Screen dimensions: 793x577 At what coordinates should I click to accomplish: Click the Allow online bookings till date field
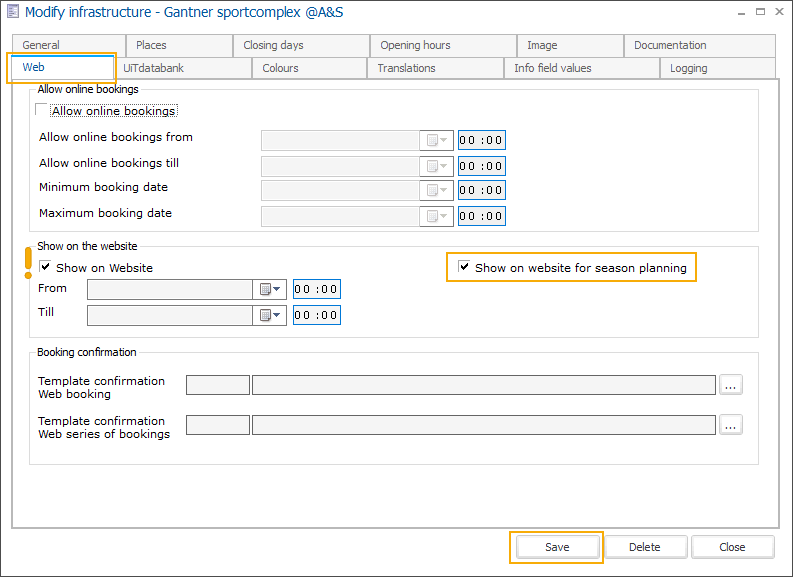click(340, 166)
